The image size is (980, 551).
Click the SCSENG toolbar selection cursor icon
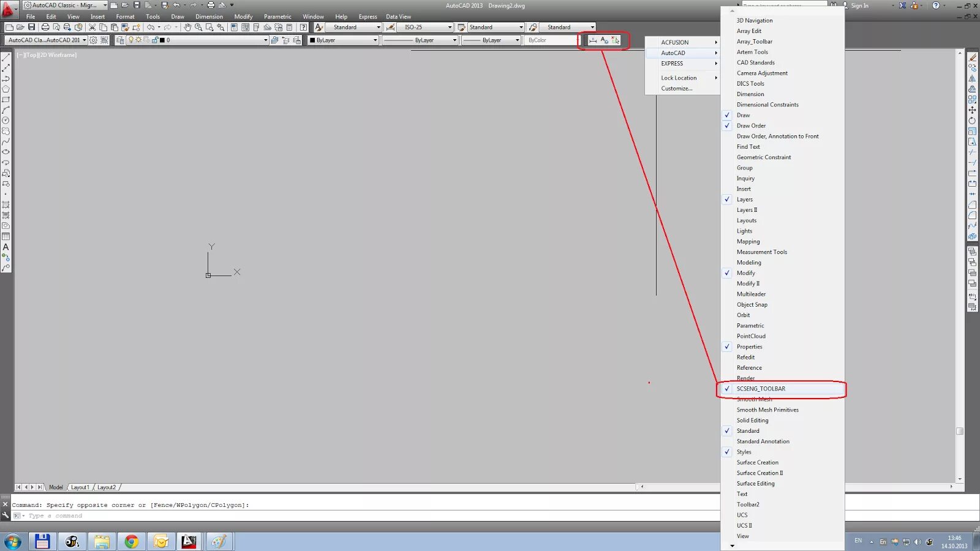click(616, 40)
